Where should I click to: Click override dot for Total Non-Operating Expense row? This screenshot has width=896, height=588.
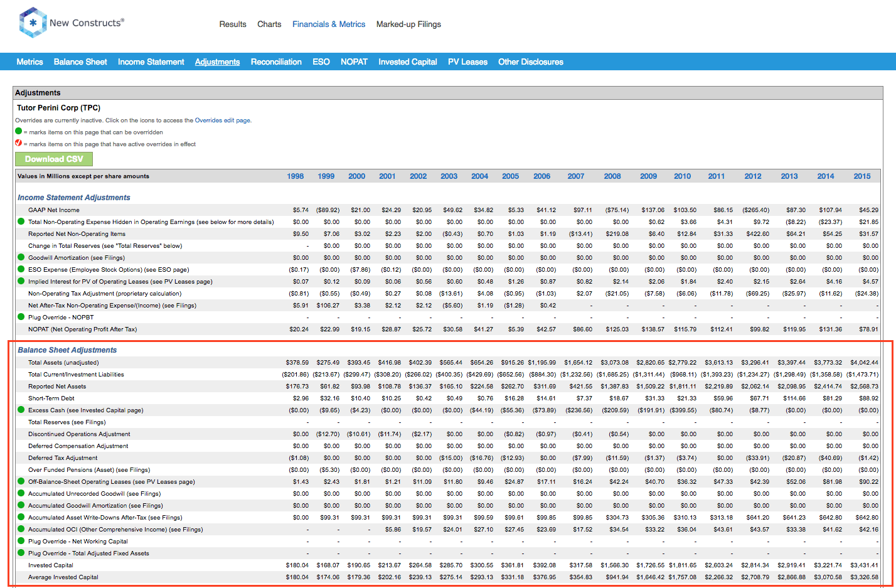[x=21, y=222]
